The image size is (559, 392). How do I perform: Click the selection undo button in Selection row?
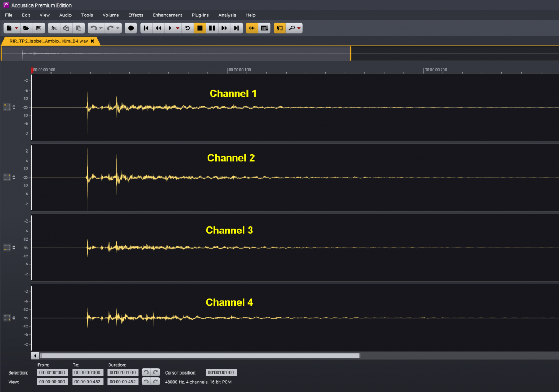point(145,372)
